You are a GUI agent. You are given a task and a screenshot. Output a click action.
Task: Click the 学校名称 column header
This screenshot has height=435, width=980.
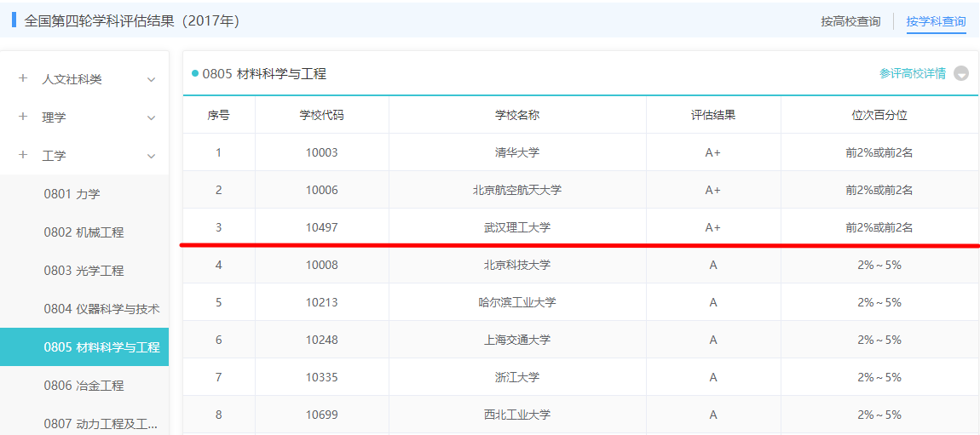[517, 115]
